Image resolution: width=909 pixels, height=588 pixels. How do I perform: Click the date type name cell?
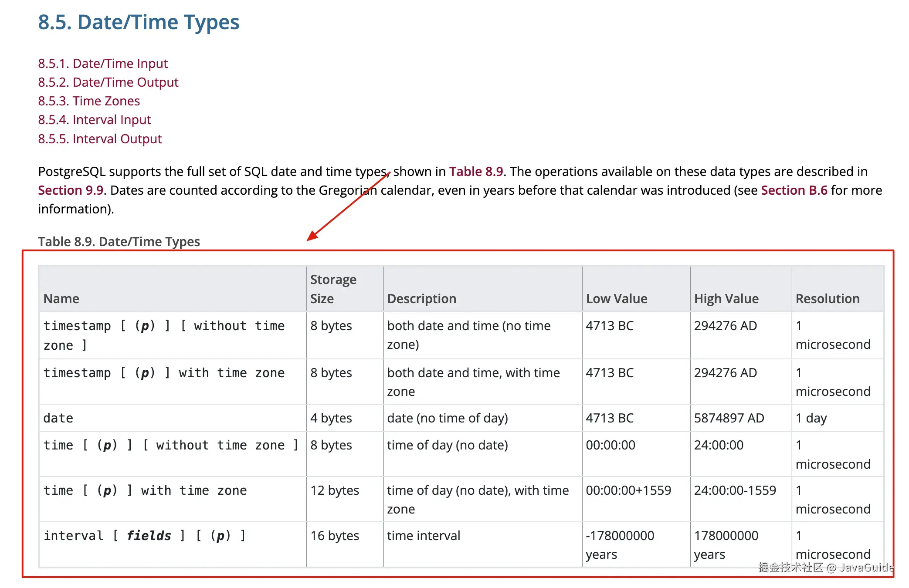pos(58,418)
